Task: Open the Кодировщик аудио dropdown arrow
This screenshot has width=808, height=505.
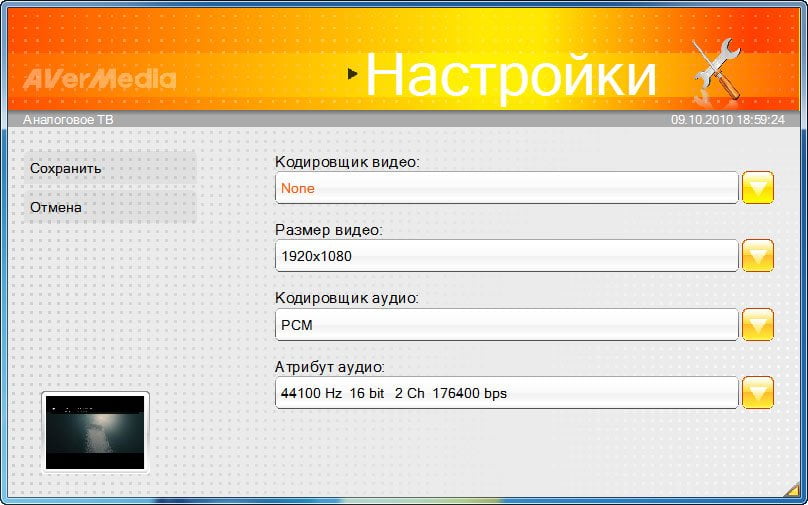Action: click(x=758, y=325)
